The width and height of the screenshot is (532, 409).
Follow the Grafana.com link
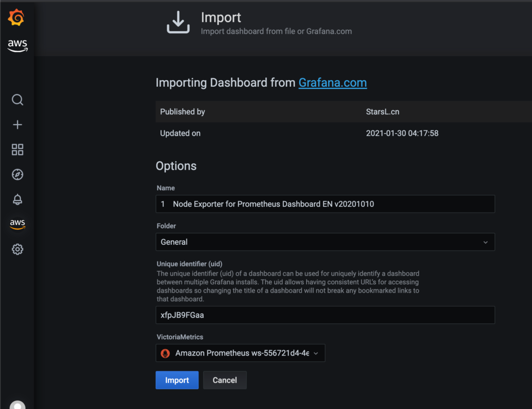[x=332, y=83]
